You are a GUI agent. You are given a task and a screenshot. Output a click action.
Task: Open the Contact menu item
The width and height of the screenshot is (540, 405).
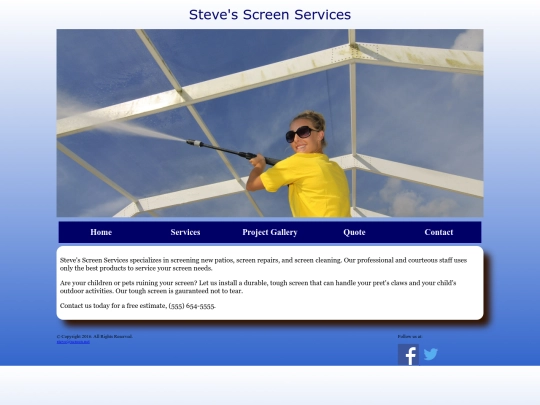tap(439, 232)
